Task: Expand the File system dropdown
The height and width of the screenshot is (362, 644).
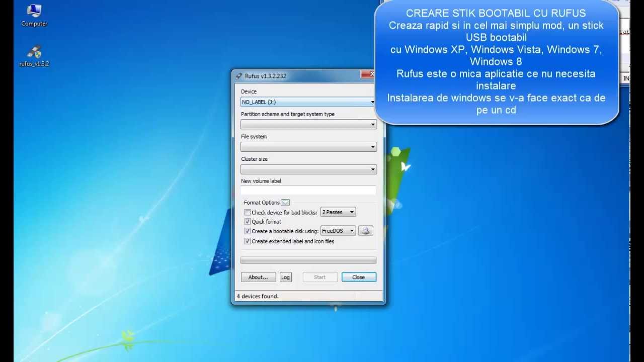Action: point(308,147)
